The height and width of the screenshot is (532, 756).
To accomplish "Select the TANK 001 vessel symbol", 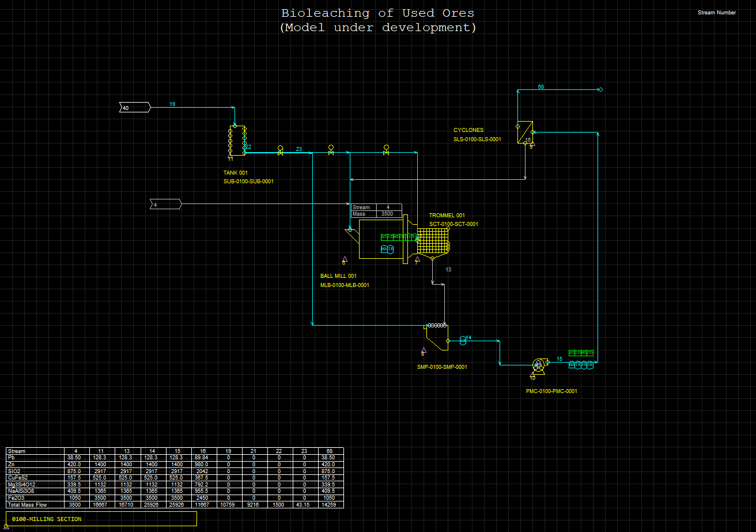I will tap(237, 140).
